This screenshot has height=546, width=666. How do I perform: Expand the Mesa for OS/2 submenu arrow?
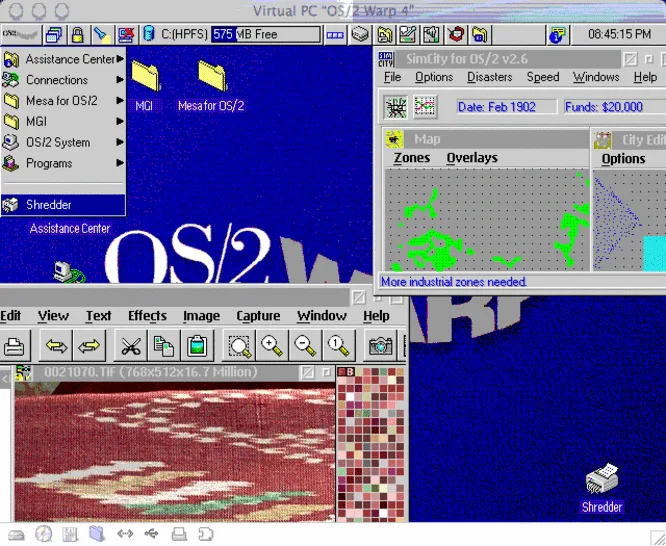coord(120,100)
